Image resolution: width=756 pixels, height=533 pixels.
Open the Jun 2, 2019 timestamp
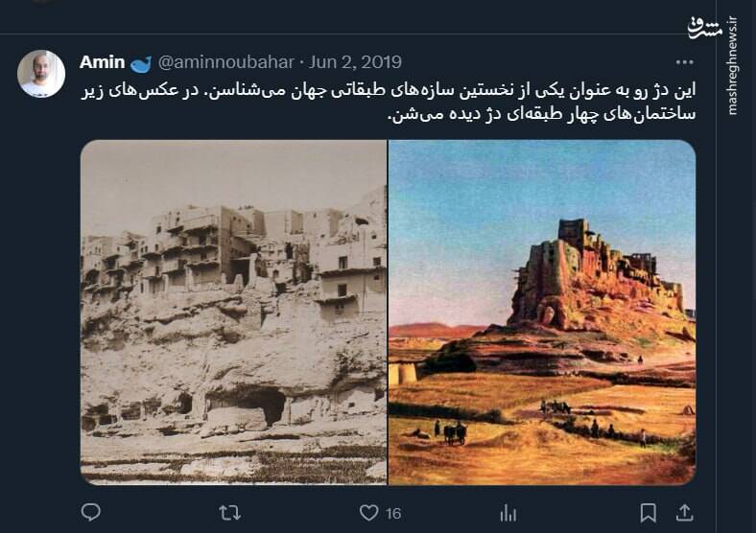[x=355, y=62]
